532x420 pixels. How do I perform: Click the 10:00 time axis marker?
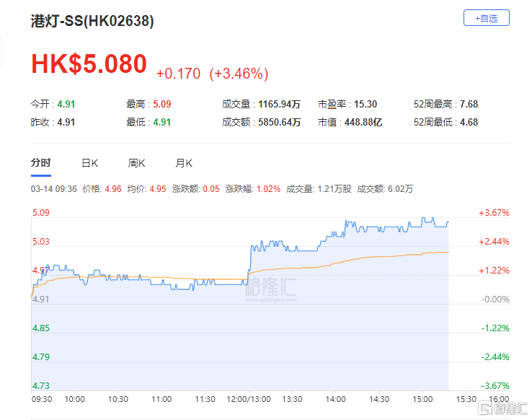pyautogui.click(x=75, y=399)
